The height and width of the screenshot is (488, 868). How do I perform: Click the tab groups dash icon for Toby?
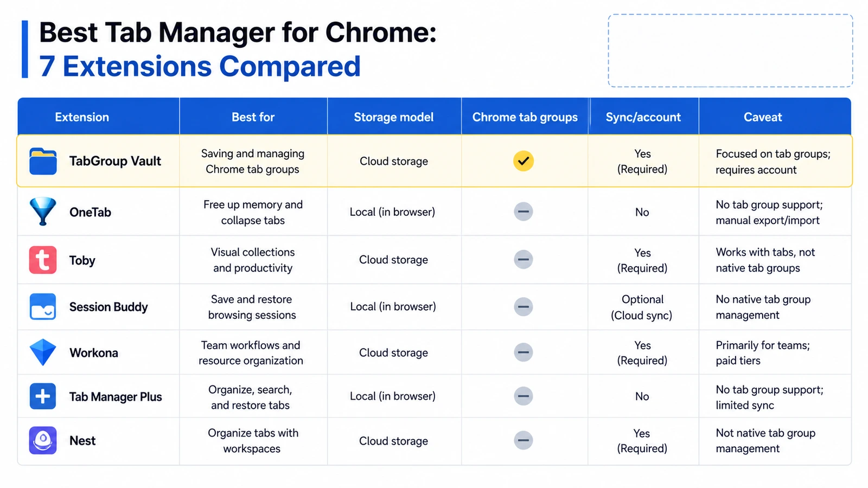coord(524,259)
